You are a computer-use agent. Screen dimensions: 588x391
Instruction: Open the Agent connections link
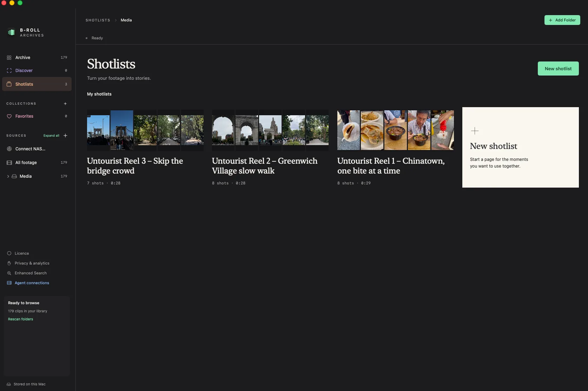pos(32,283)
